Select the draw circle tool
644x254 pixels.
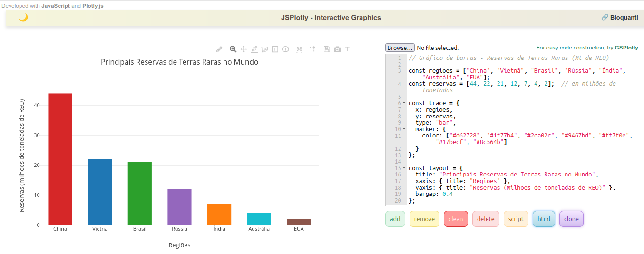285,49
